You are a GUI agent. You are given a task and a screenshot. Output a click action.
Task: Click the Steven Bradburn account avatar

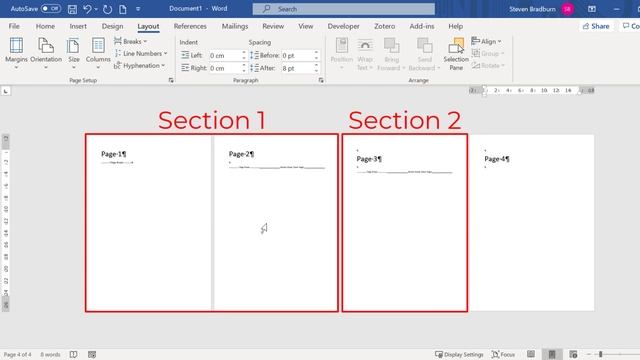(567, 9)
